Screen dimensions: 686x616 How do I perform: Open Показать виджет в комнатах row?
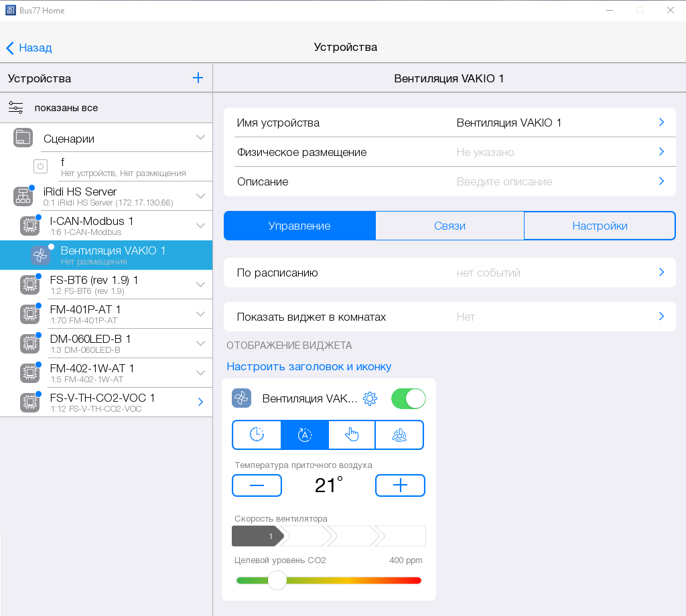click(x=450, y=317)
